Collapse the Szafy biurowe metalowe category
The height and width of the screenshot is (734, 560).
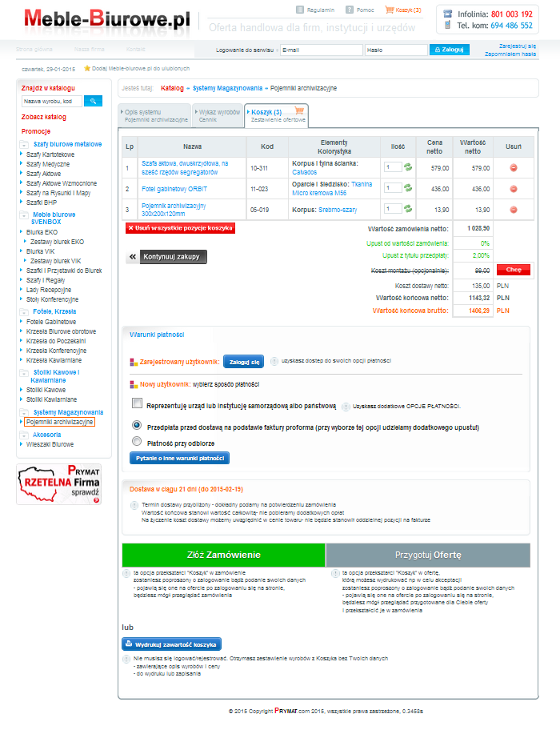coord(26,145)
